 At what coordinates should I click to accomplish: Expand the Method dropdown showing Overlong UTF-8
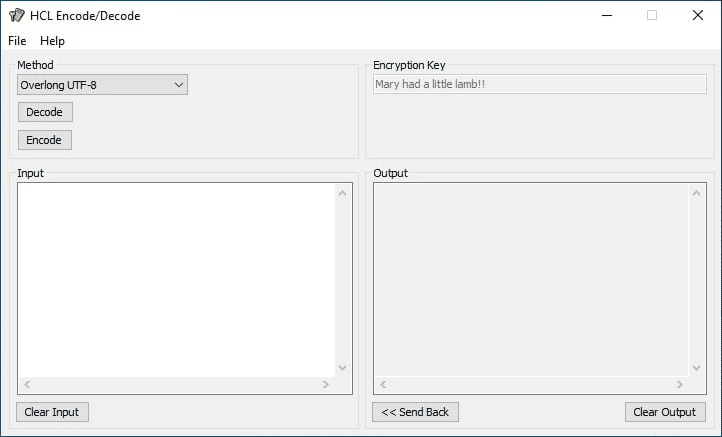click(102, 85)
